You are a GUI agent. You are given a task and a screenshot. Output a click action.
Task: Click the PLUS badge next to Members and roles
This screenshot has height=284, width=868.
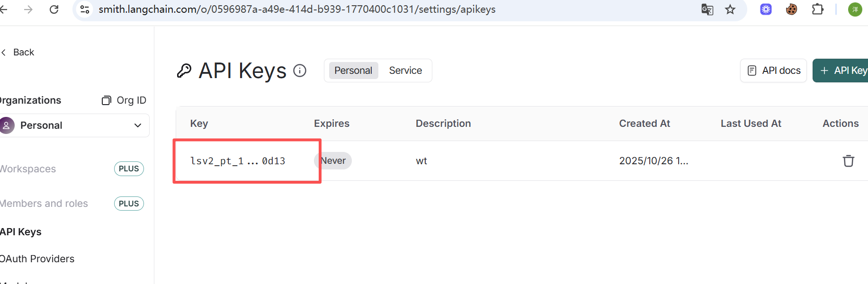[129, 204]
